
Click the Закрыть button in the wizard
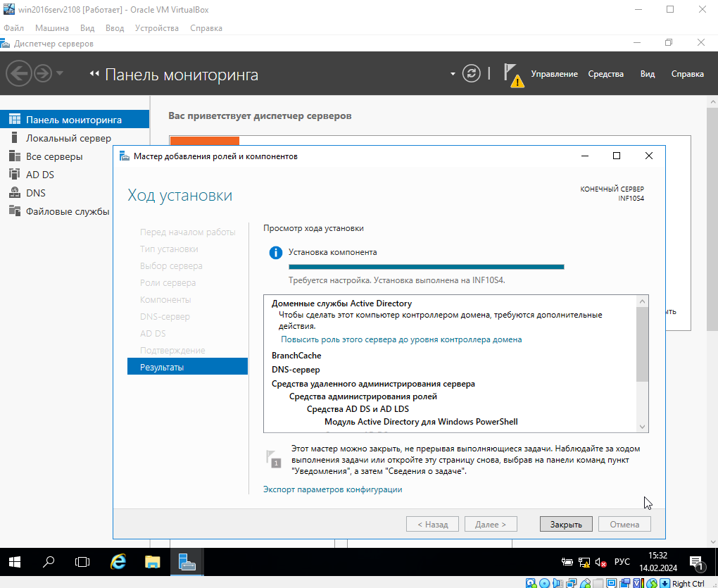[566, 524]
